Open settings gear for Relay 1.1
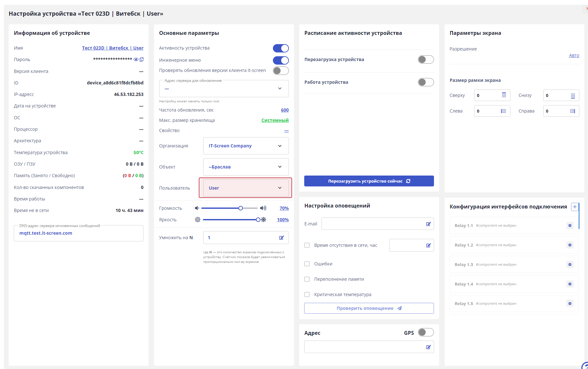The image size is (588, 369). click(570, 225)
